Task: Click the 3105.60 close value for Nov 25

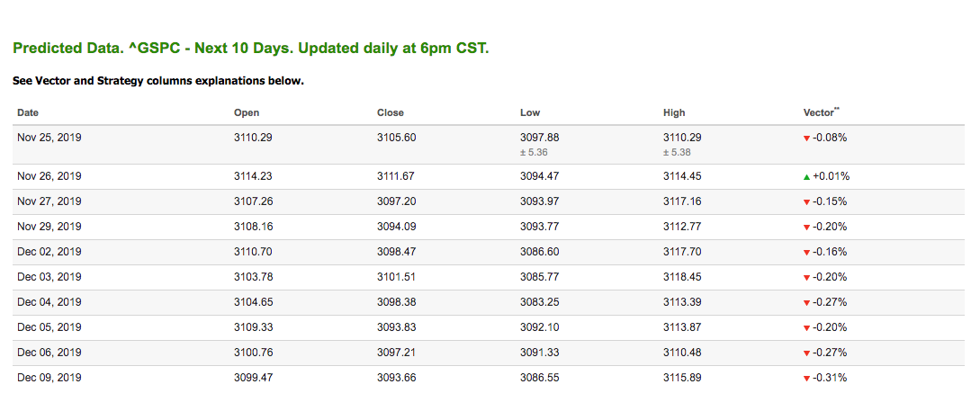Action: (x=396, y=138)
